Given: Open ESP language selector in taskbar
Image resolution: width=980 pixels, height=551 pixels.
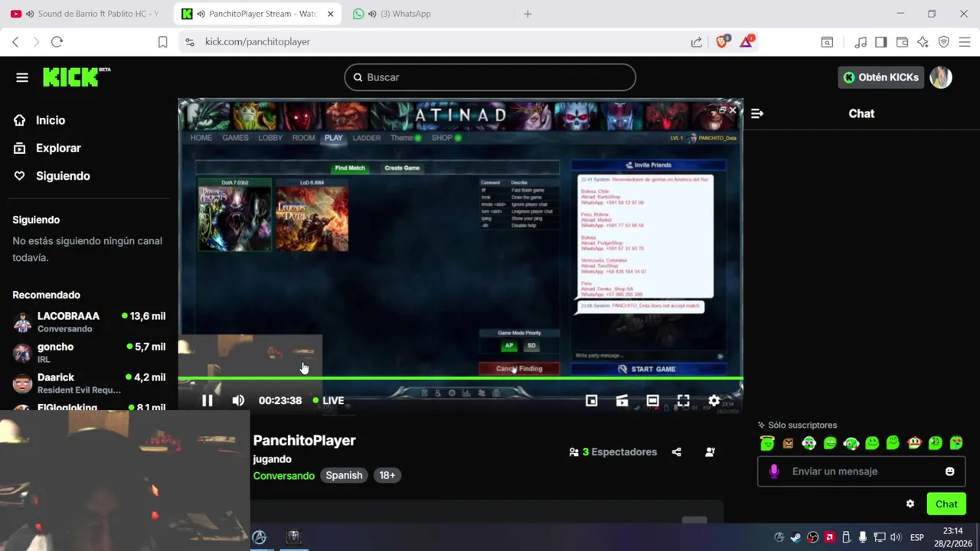Looking at the screenshot, I should click(x=916, y=537).
